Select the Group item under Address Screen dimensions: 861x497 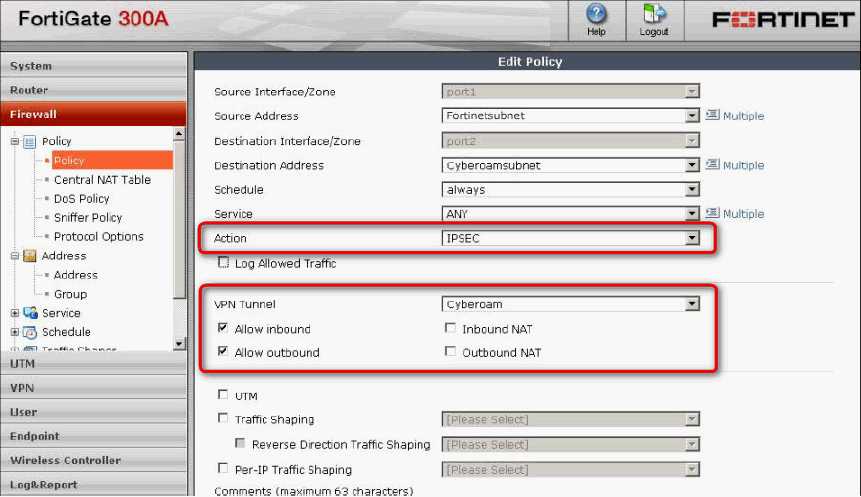click(70, 294)
